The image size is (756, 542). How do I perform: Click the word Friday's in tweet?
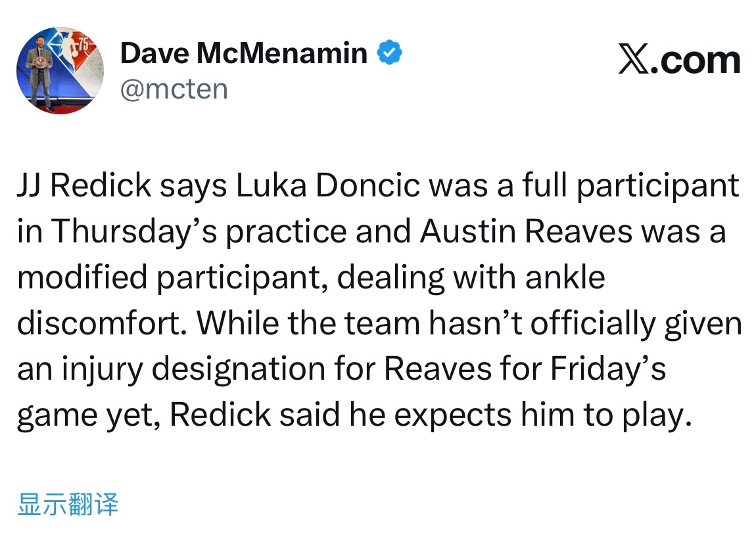point(608,369)
